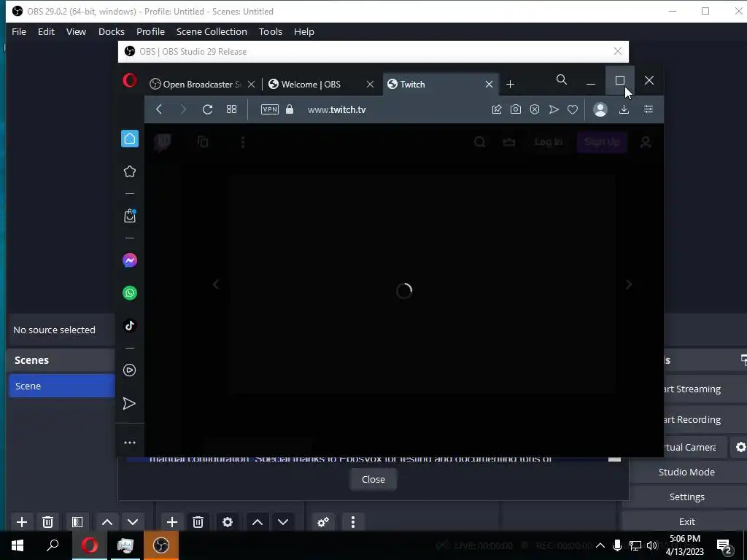
Task: Open the File menu in OBS
Action: 19,31
